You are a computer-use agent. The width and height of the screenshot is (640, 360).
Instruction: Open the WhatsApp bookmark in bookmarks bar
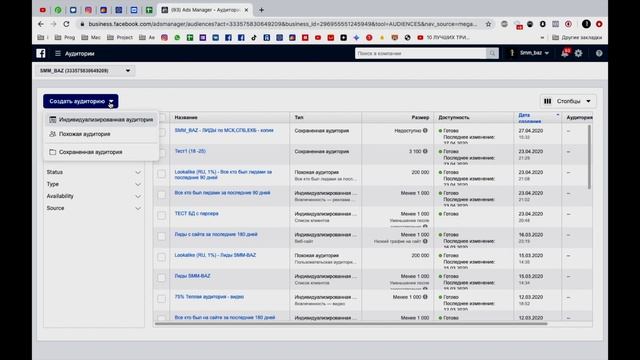(x=177, y=38)
